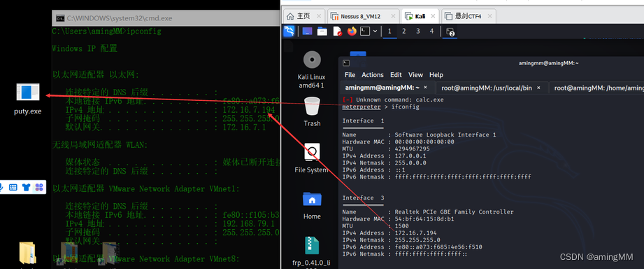Click the Interface 3 heading in terminal
The height and width of the screenshot is (269, 644).
[x=364, y=198]
